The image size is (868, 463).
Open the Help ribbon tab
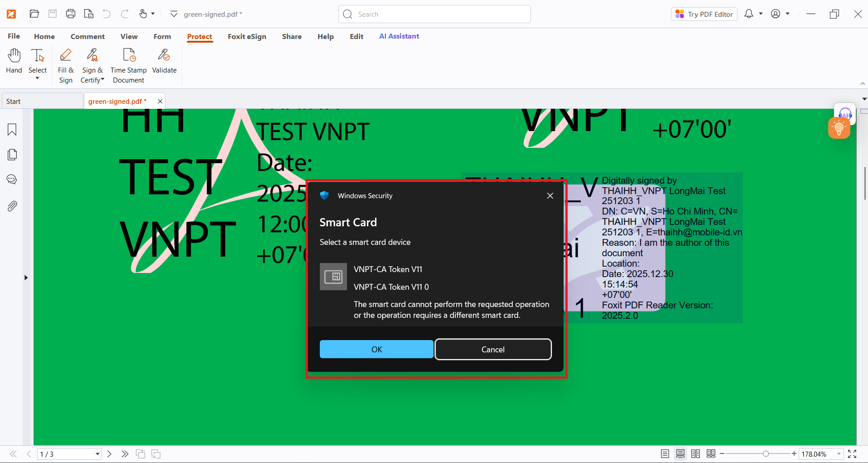point(325,36)
